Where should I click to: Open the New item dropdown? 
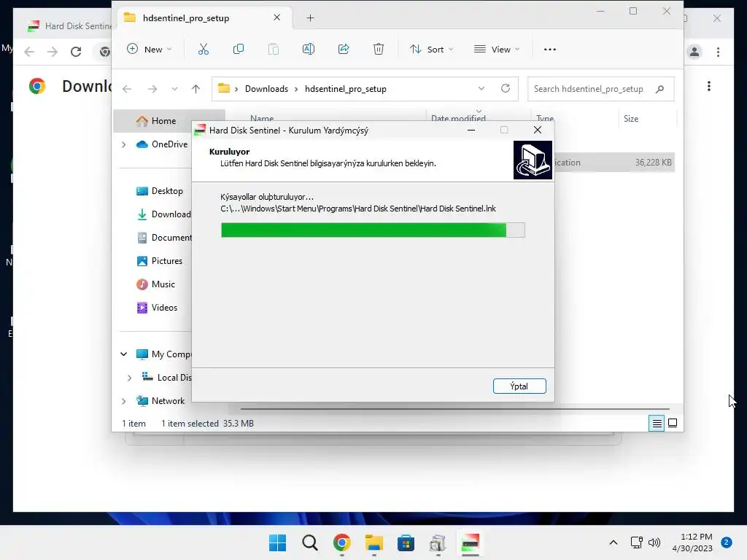coord(149,49)
